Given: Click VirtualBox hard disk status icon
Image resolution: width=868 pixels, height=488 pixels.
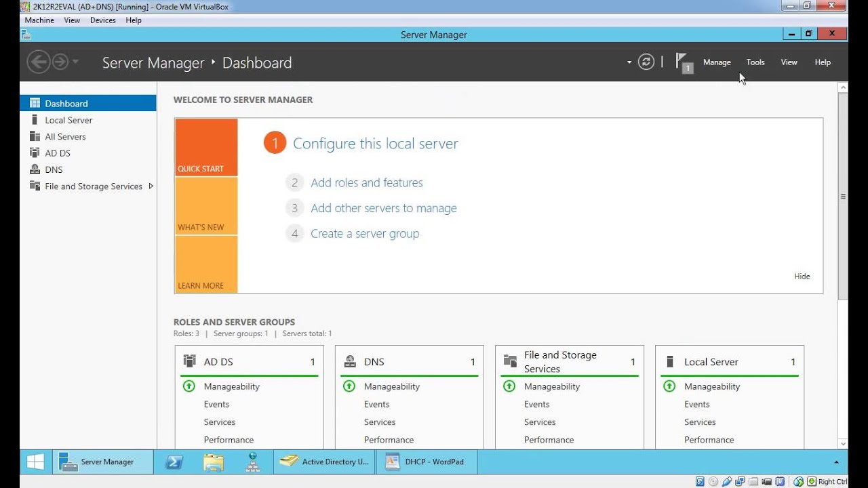Looking at the screenshot, I should [x=700, y=482].
